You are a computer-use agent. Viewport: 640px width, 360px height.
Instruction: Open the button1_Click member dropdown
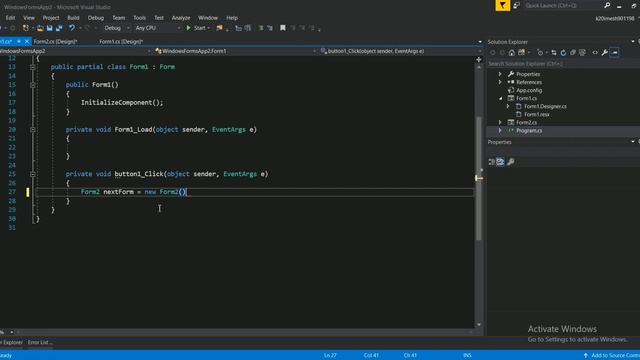(401, 51)
